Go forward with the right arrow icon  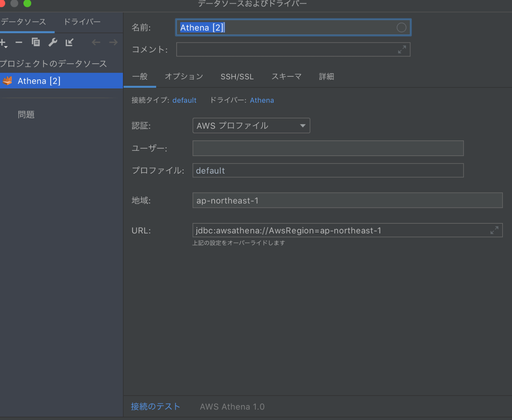click(x=113, y=42)
